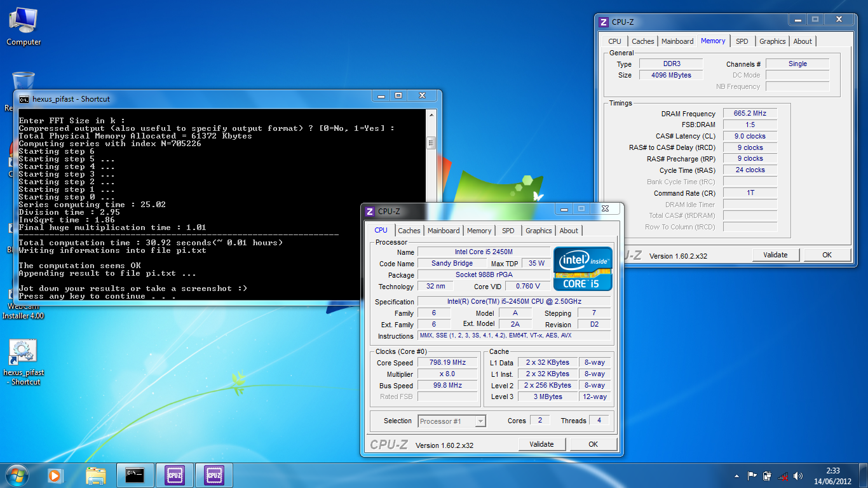Click OK in front CPU-Z window
This screenshot has height=488, width=868.
point(593,444)
